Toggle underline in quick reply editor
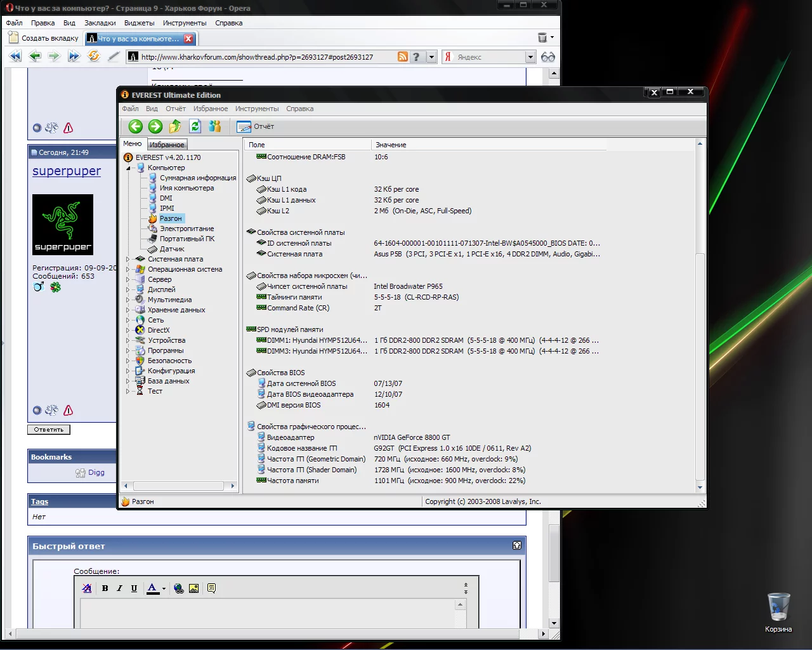The width and height of the screenshot is (812, 650). click(134, 588)
